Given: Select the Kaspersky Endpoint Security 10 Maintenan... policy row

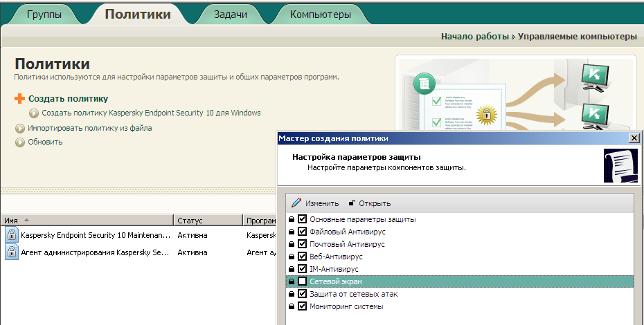Looking at the screenshot, I should [138, 235].
